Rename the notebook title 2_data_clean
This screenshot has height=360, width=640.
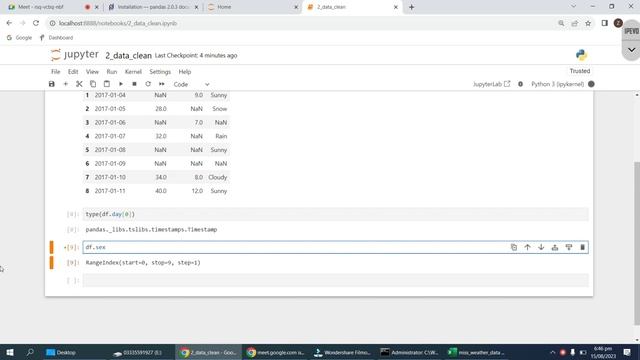coord(129,56)
